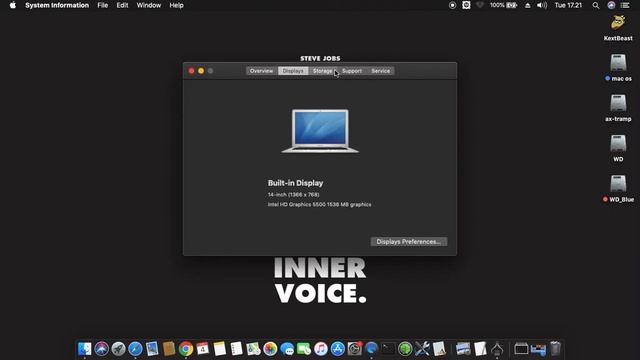
Task: Open Maps from the dock
Action: pos(253,349)
